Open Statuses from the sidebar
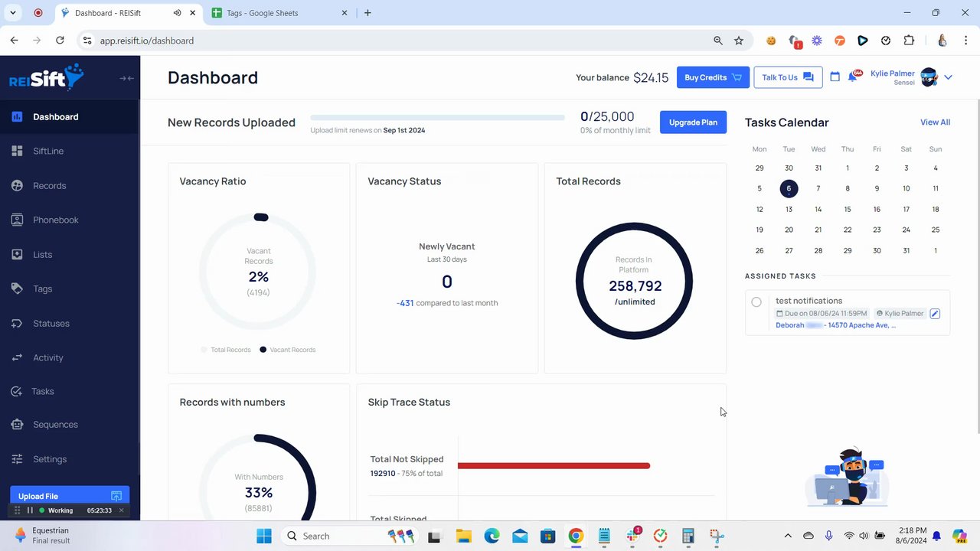980x551 pixels. (51, 323)
